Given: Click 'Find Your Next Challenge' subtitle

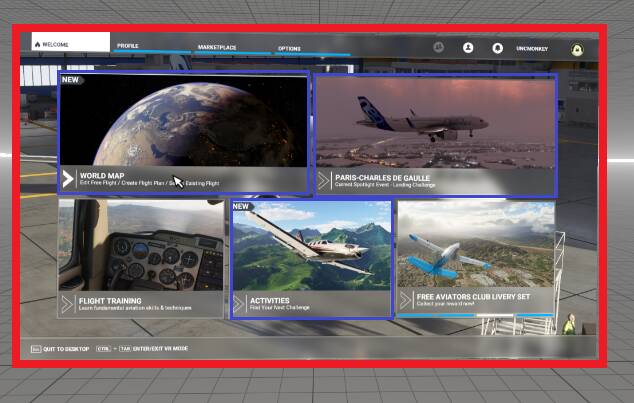Looking at the screenshot, I should (280, 308).
